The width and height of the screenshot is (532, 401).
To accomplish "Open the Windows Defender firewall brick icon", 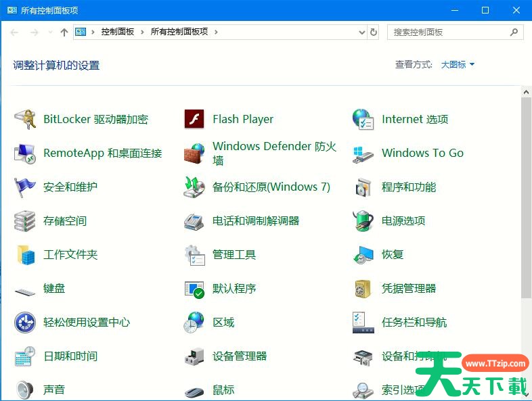I will coord(194,154).
